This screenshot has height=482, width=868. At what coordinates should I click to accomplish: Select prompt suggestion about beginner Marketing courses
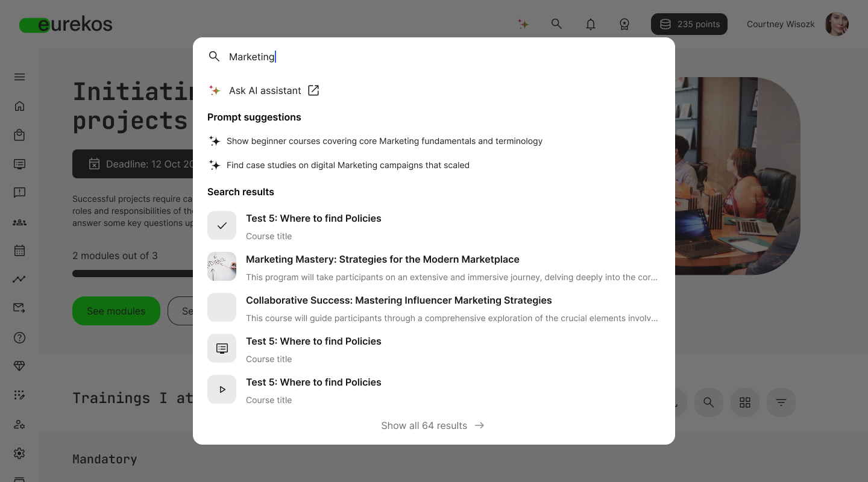[x=385, y=141]
